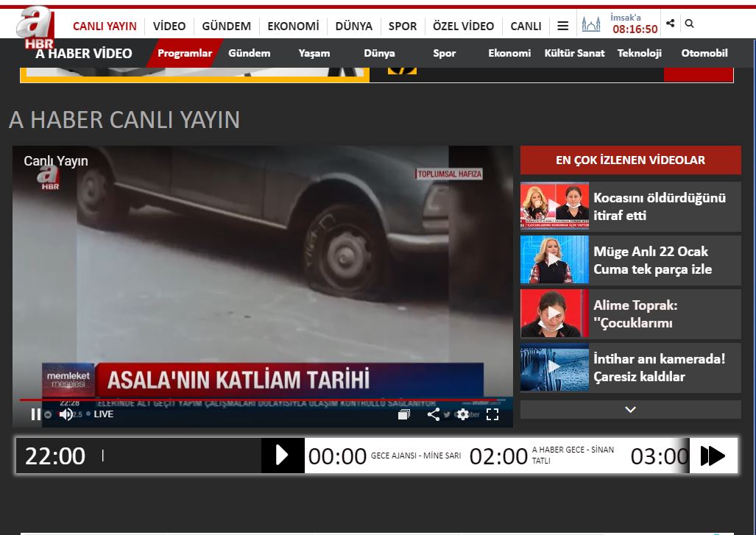The width and height of the screenshot is (756, 535).
Task: Click the video progress bar
Action: [x=263, y=400]
